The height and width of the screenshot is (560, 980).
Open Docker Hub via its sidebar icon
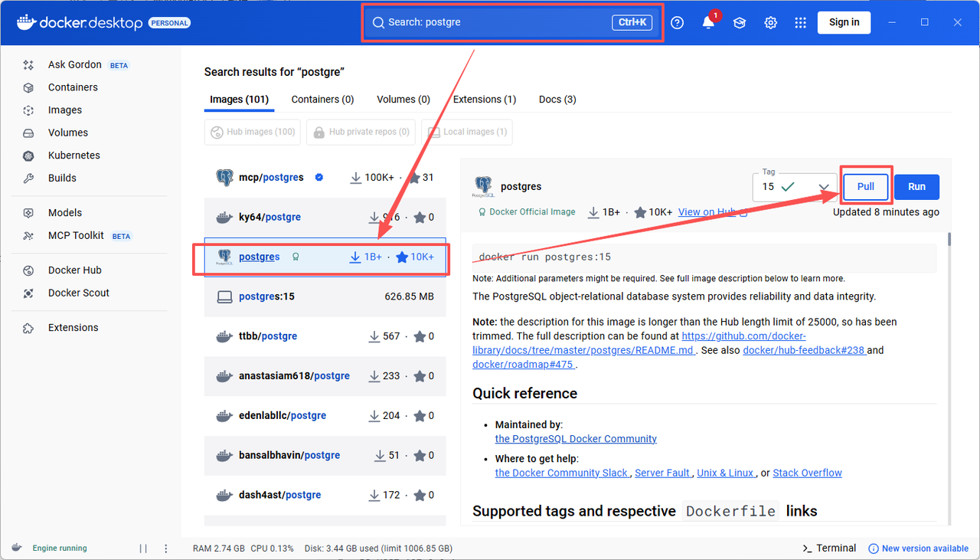pyautogui.click(x=28, y=270)
